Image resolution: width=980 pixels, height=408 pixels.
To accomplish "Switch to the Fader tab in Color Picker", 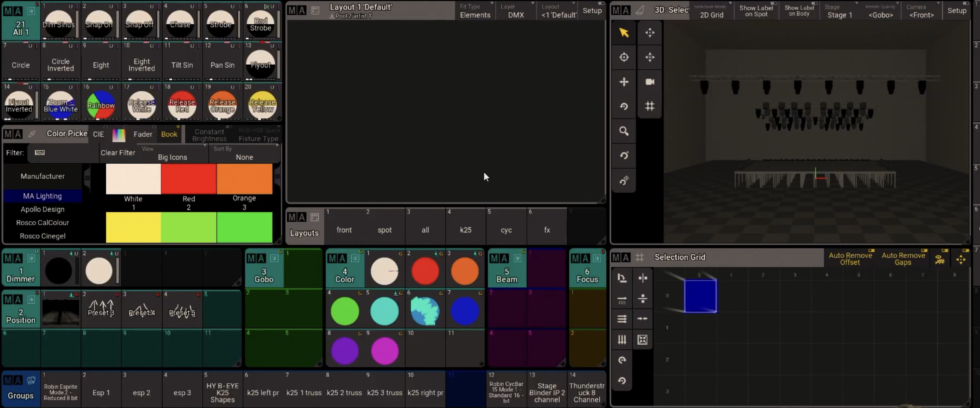I will [143, 134].
